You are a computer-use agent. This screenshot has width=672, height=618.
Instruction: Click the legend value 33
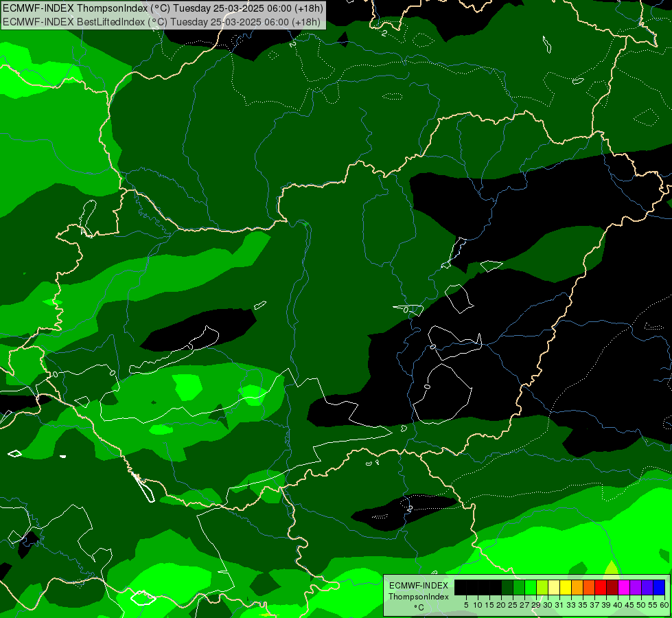[571, 605]
